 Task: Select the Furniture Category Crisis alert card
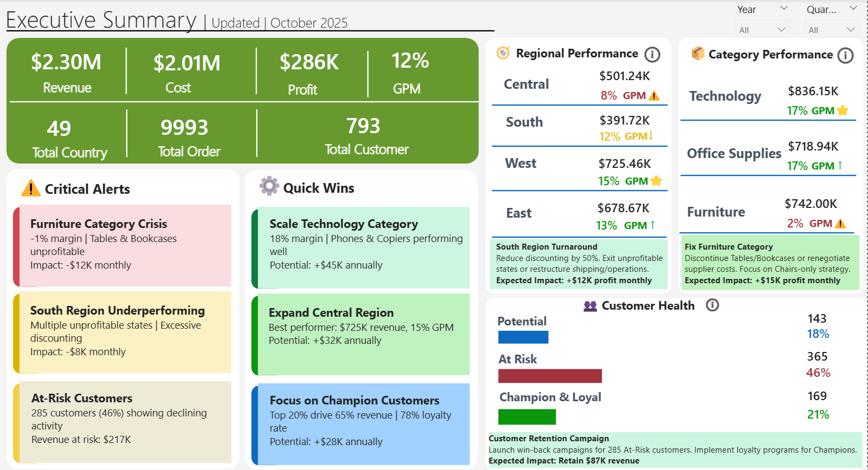point(122,246)
